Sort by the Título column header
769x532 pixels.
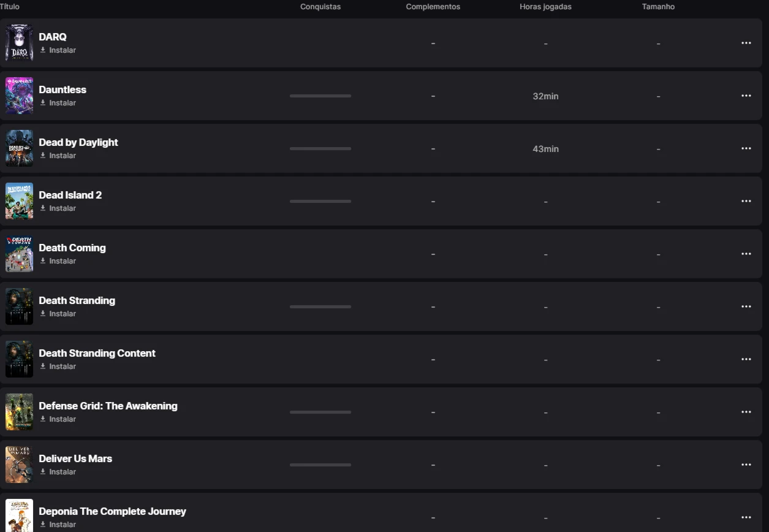click(9, 7)
